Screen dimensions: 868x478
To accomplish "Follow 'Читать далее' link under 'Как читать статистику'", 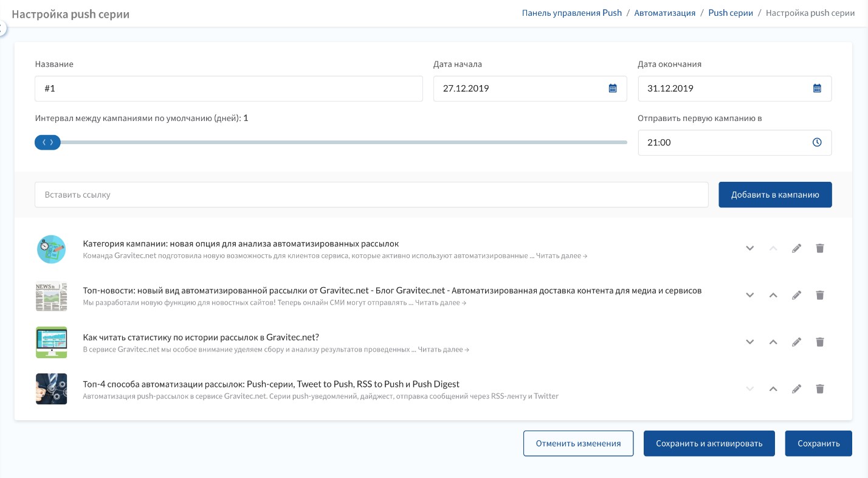I will click(443, 350).
